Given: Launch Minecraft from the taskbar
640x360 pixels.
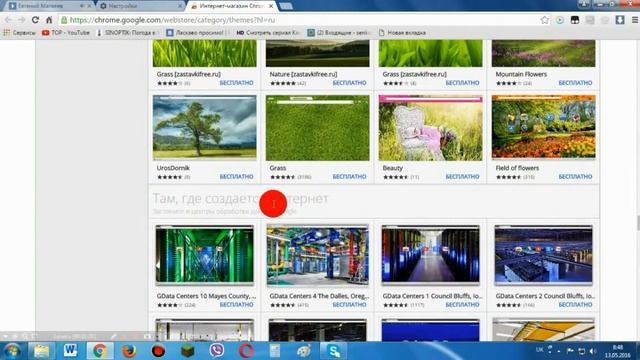Looking at the screenshot, I should [x=188, y=351].
